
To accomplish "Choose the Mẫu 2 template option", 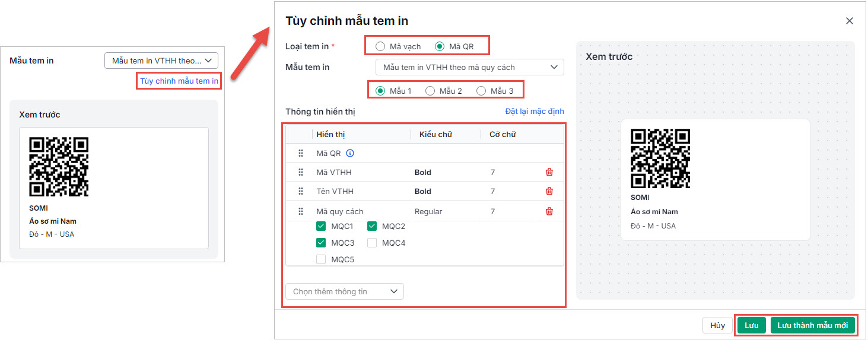I will 431,91.
